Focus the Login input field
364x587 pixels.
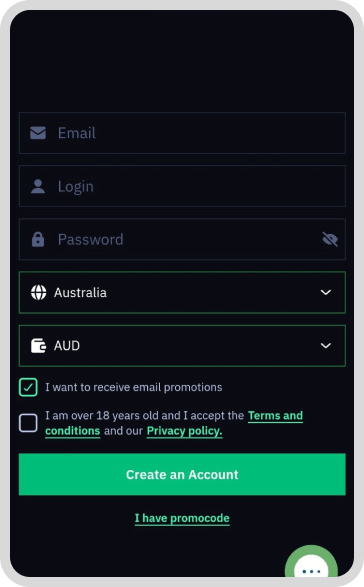(x=182, y=186)
